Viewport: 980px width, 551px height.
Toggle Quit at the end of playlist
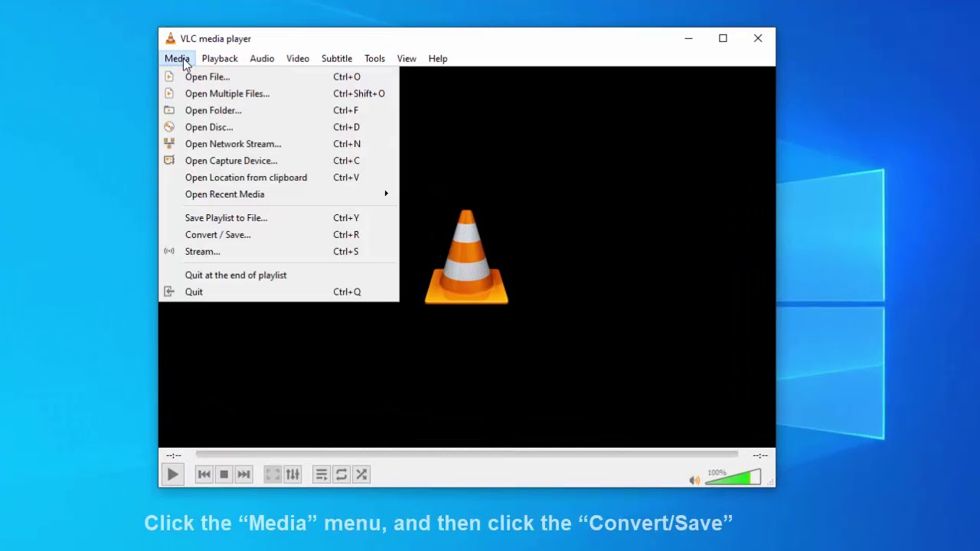pos(279,275)
